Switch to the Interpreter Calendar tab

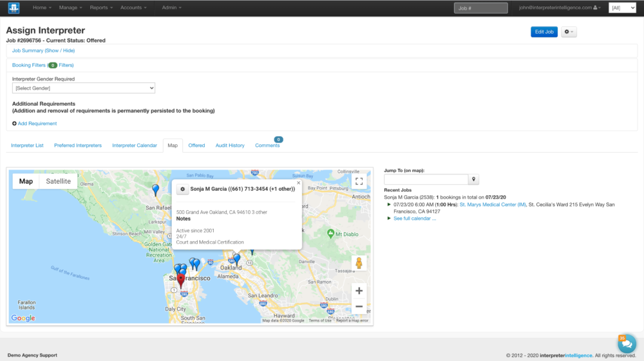[x=135, y=146]
